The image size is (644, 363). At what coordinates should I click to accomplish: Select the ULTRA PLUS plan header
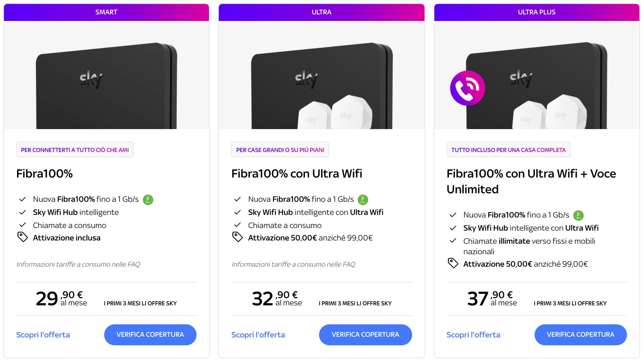point(537,12)
